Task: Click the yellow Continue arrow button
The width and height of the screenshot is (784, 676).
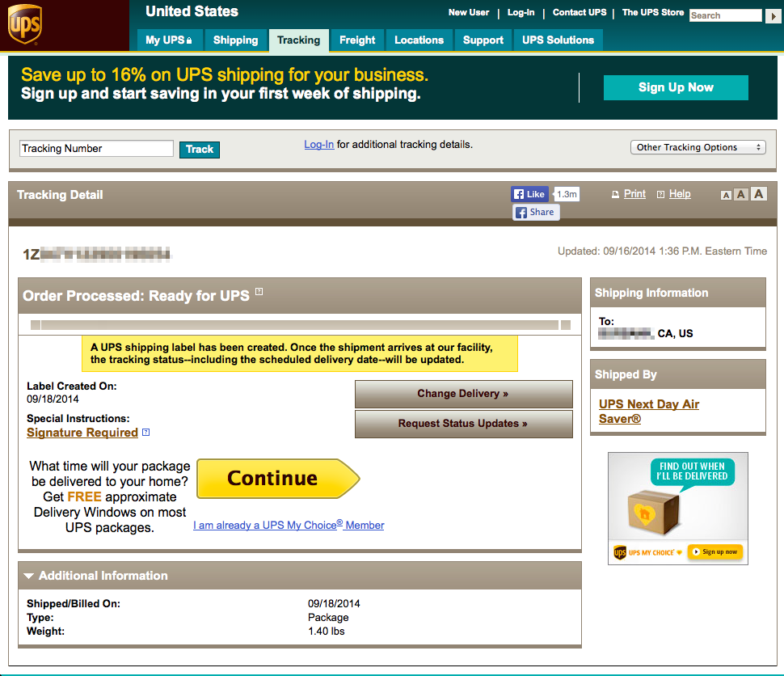Action: [278, 479]
